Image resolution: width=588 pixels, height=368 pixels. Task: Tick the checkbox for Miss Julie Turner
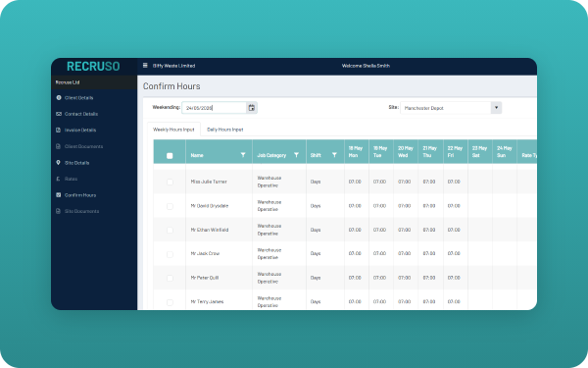[170, 182]
